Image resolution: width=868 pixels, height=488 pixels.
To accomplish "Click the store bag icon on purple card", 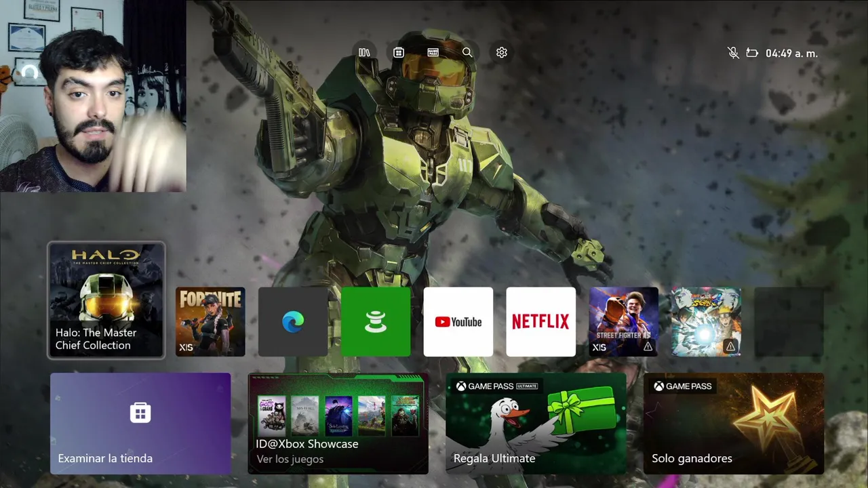I will [x=140, y=412].
